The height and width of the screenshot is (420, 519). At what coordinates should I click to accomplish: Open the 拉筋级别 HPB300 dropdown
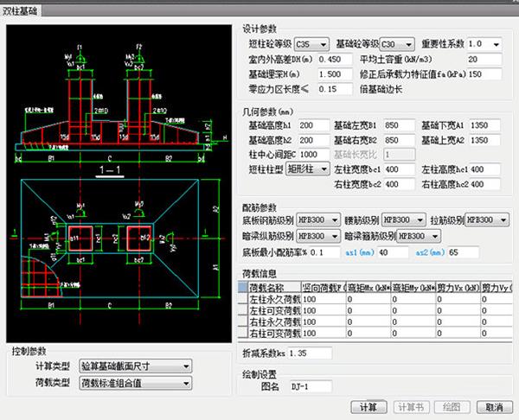(487, 220)
